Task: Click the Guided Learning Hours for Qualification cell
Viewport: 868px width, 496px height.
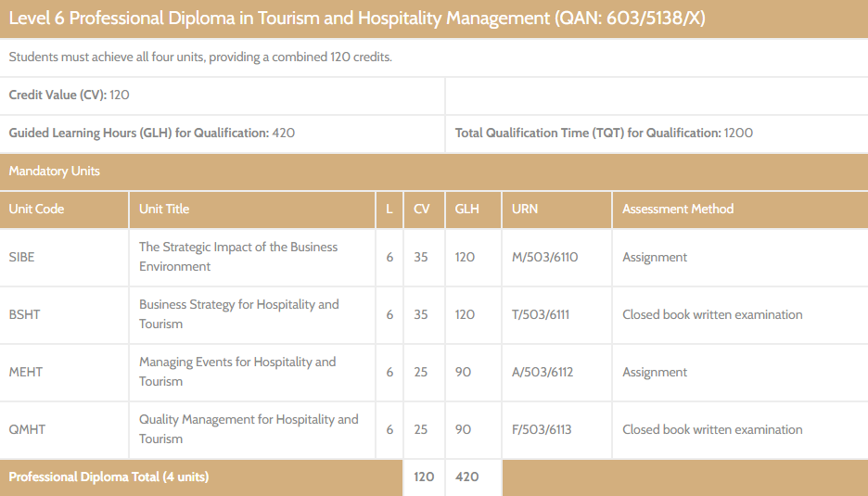Action: click(x=152, y=134)
